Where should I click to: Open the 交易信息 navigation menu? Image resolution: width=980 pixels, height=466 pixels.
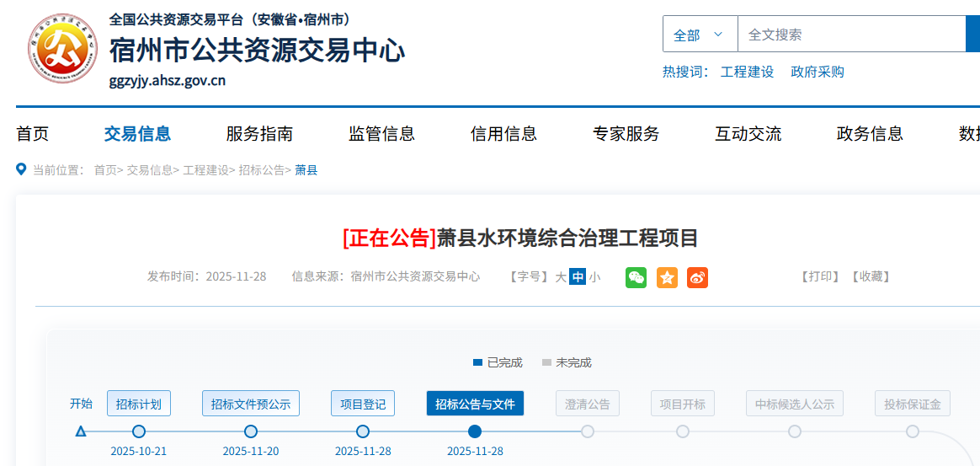click(137, 133)
